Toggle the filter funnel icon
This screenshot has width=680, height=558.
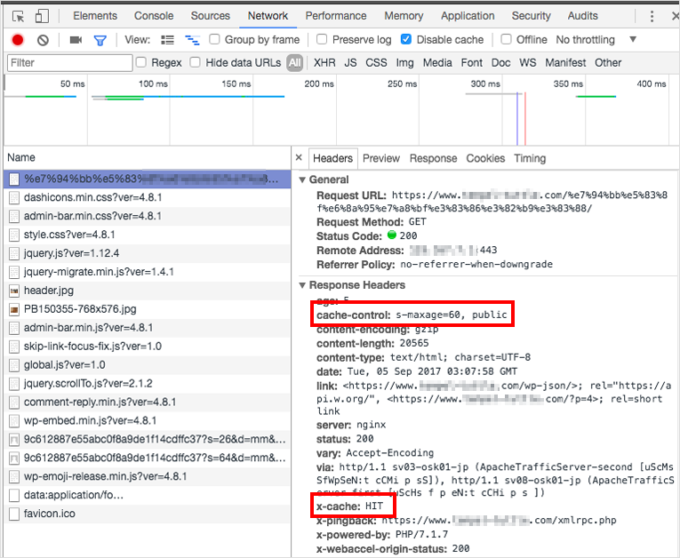(x=100, y=41)
